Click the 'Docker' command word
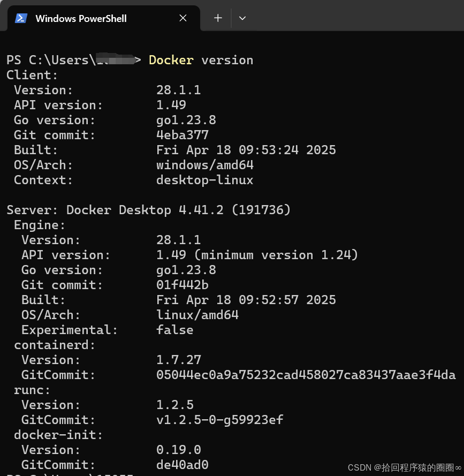This screenshot has width=464, height=476. pyautogui.click(x=171, y=60)
